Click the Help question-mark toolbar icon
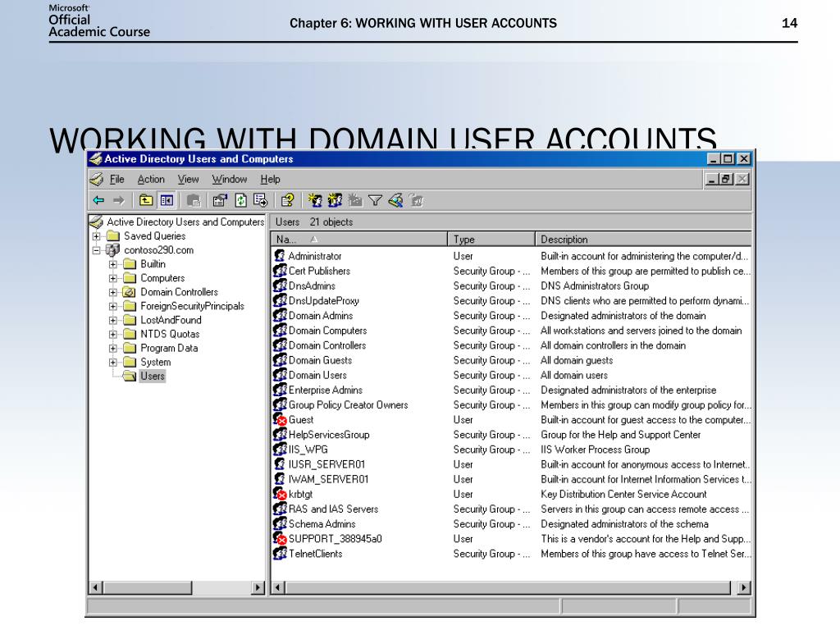Screen dimensions: 840x630 pyautogui.click(x=287, y=200)
